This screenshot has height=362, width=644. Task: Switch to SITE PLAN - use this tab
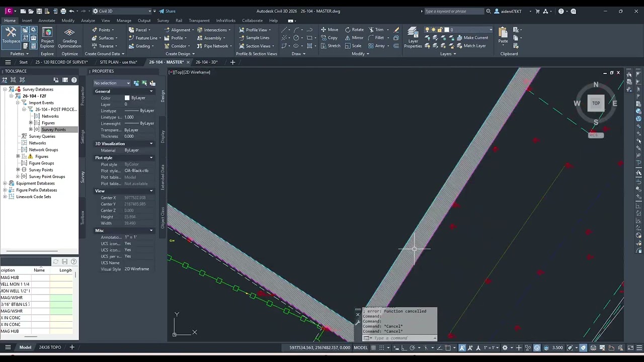tap(118, 62)
